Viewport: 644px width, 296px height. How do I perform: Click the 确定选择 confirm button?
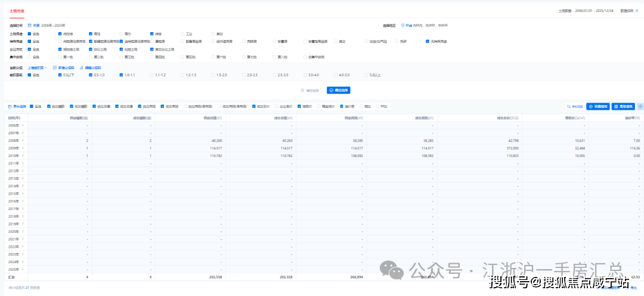coord(338,90)
